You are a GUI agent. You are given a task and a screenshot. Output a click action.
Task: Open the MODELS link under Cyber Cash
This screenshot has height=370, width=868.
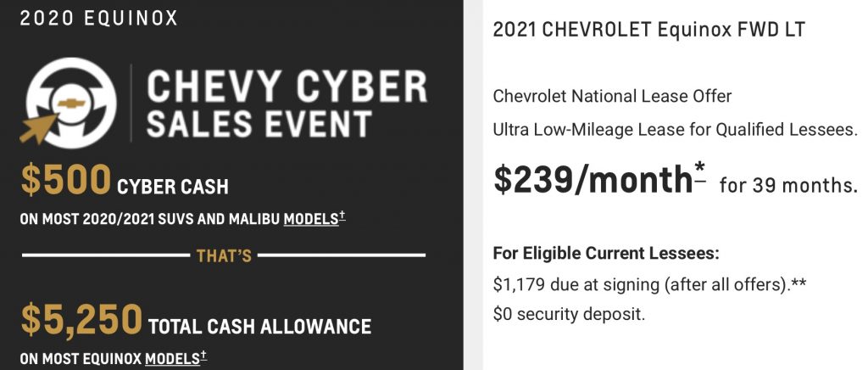(x=310, y=219)
